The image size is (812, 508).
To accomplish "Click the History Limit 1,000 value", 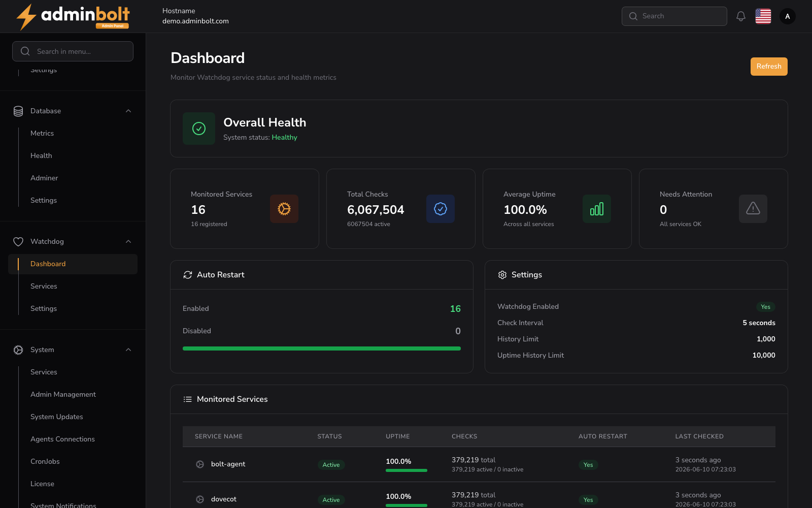I will coord(766,339).
